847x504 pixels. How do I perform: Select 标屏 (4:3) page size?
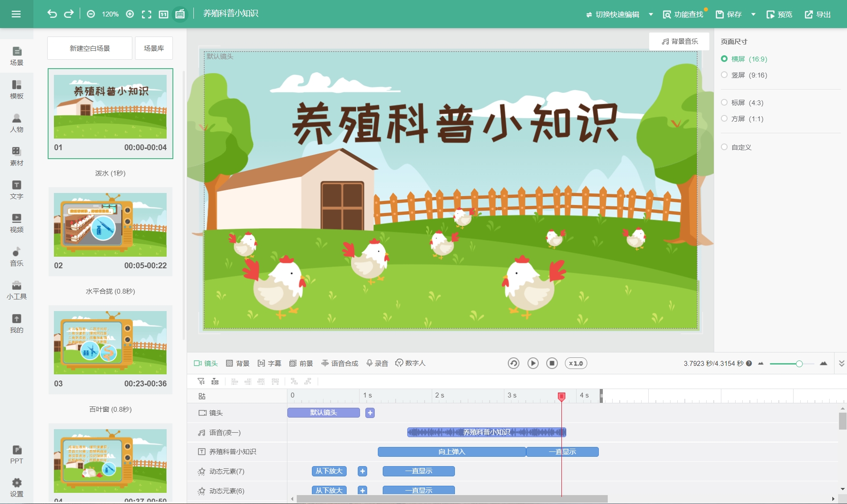click(x=742, y=102)
